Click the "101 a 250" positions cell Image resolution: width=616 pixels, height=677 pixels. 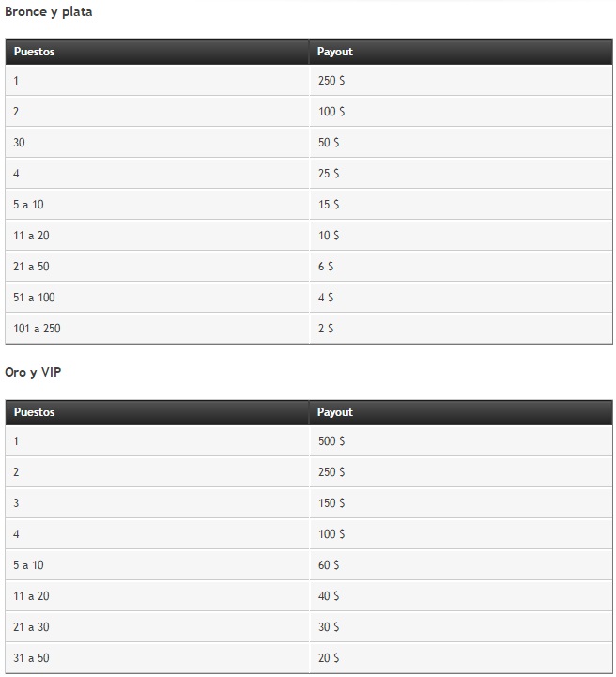[38, 329]
